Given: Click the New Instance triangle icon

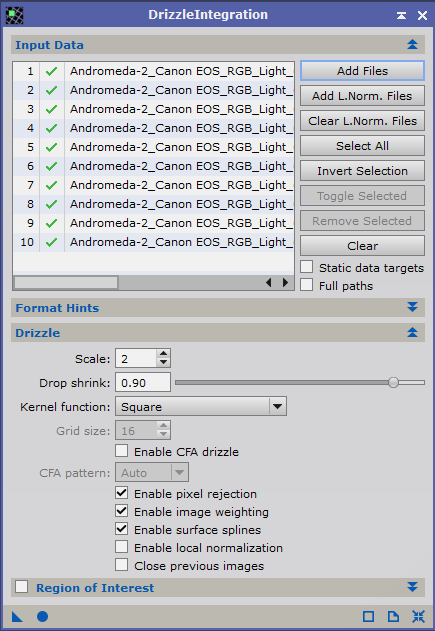Looking at the screenshot, I should 17,617.
